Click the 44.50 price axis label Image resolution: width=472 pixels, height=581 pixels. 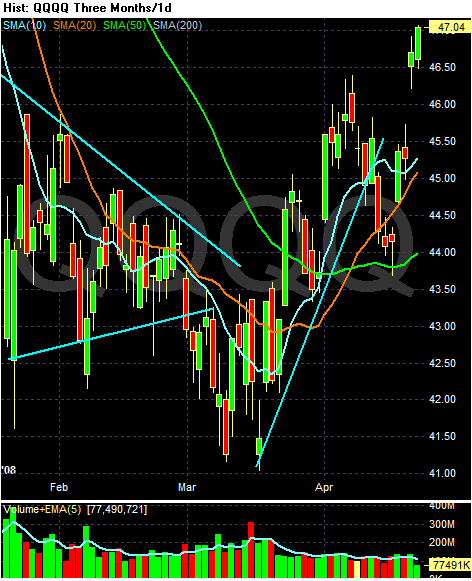tap(442, 215)
